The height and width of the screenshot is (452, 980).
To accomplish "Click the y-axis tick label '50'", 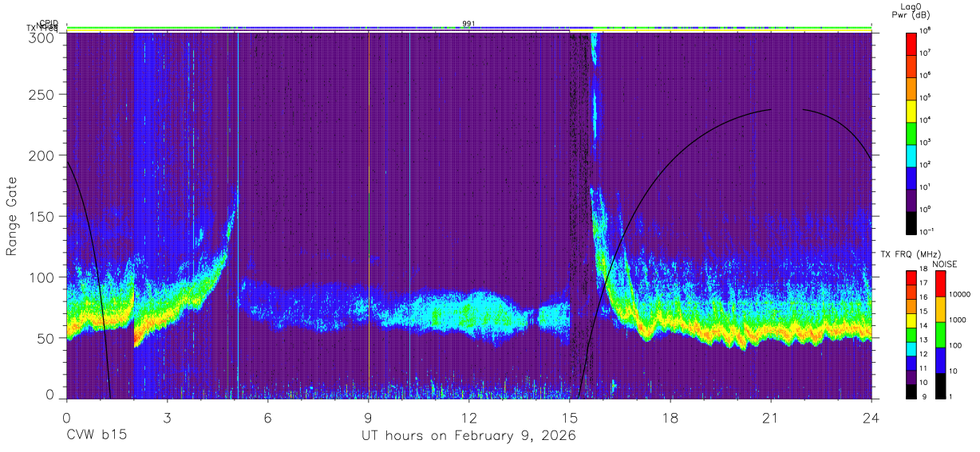I will point(45,338).
